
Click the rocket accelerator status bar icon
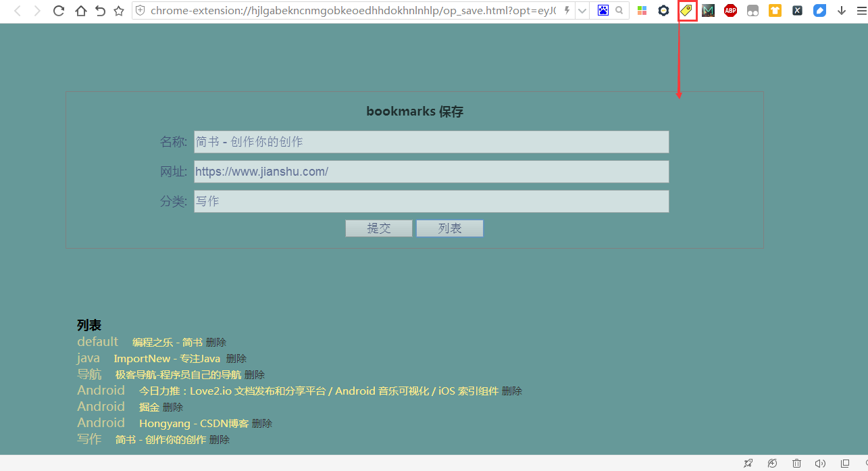(x=748, y=463)
